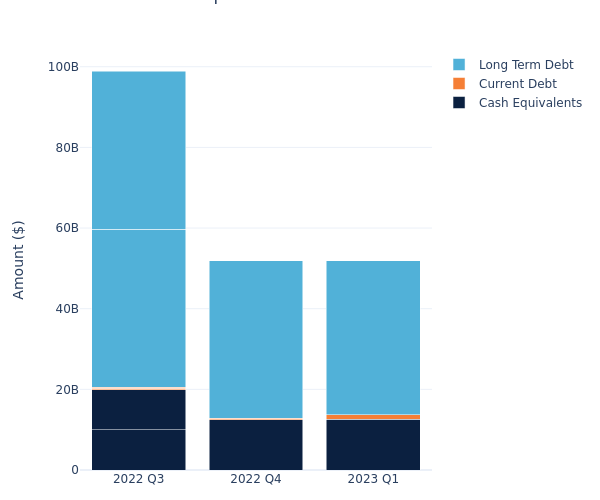Click the 2022 Q3 x-axis label
The height and width of the screenshot is (500, 600).
pos(139,479)
